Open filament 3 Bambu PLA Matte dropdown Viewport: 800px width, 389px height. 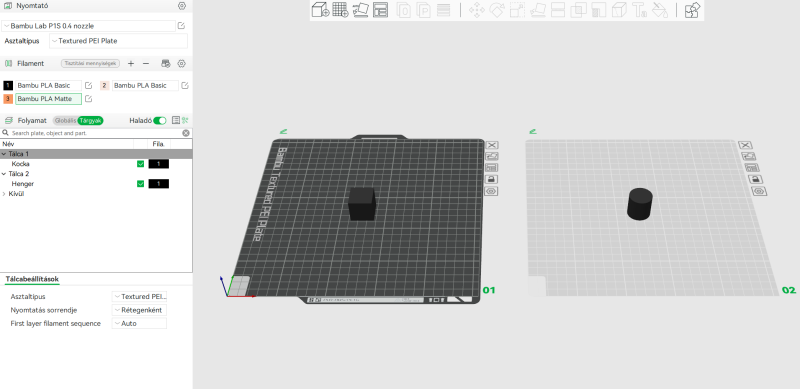48,99
